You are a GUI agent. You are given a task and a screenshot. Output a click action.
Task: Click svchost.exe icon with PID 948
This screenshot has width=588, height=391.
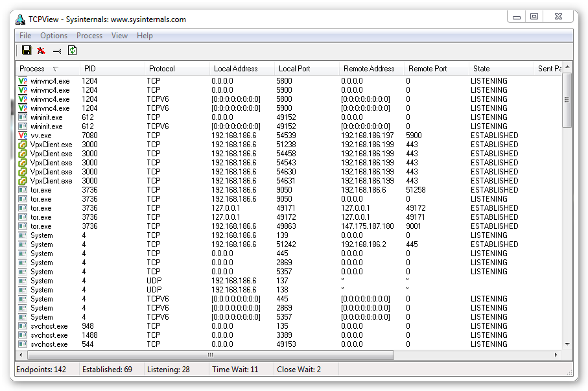click(x=23, y=326)
